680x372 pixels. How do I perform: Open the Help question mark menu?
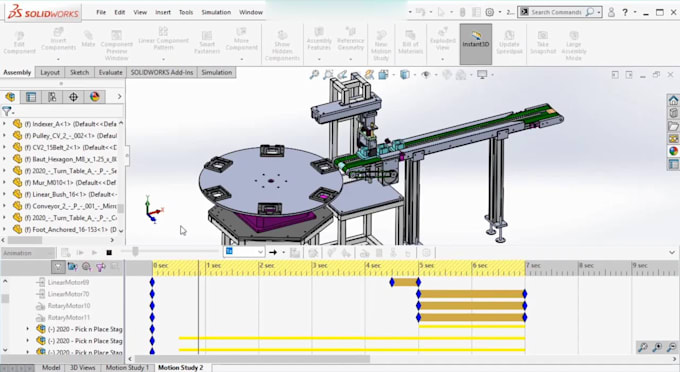tap(625, 12)
